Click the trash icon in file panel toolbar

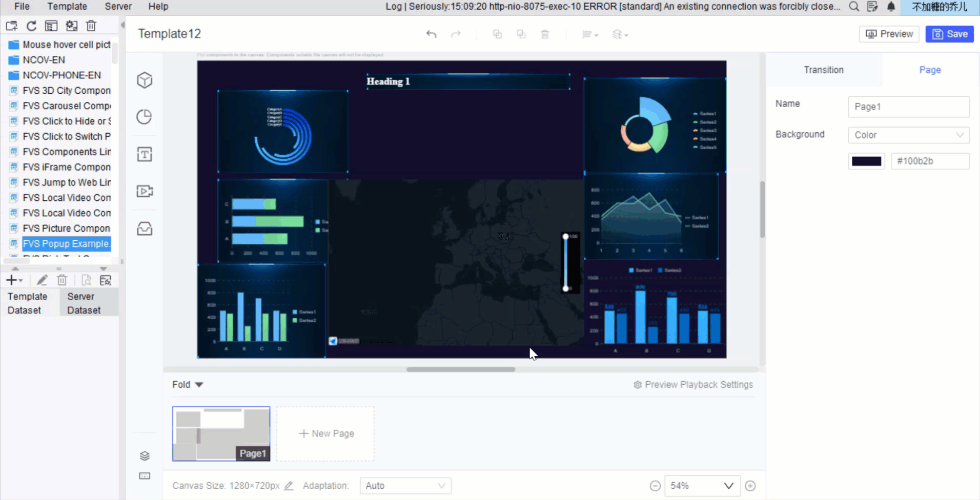click(91, 26)
